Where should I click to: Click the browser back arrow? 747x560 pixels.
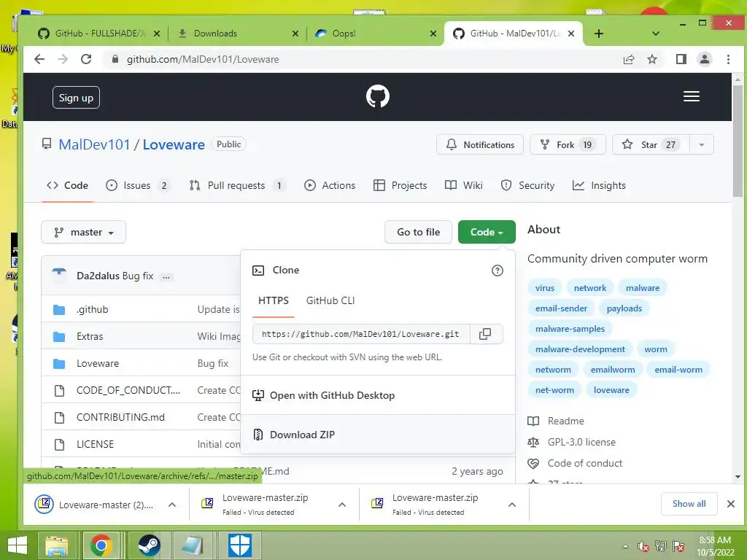pos(39,59)
